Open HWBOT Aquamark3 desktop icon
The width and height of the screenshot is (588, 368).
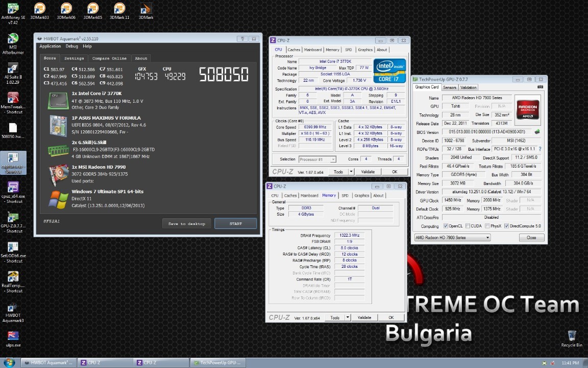tap(13, 312)
